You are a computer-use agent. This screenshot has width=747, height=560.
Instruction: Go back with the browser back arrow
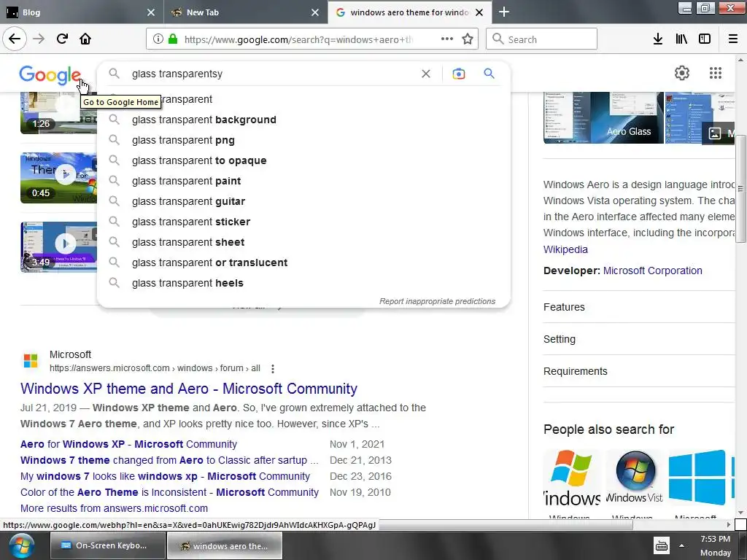(15, 39)
